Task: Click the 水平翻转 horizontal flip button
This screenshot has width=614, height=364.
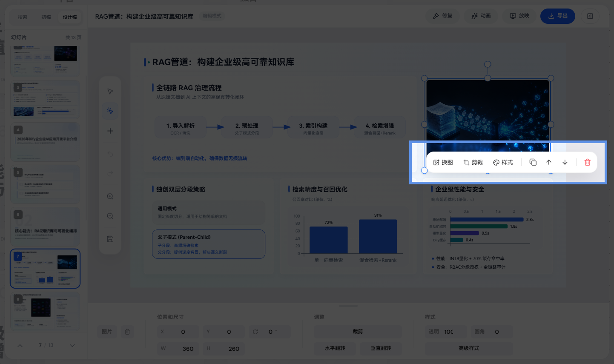Action: [x=335, y=348]
